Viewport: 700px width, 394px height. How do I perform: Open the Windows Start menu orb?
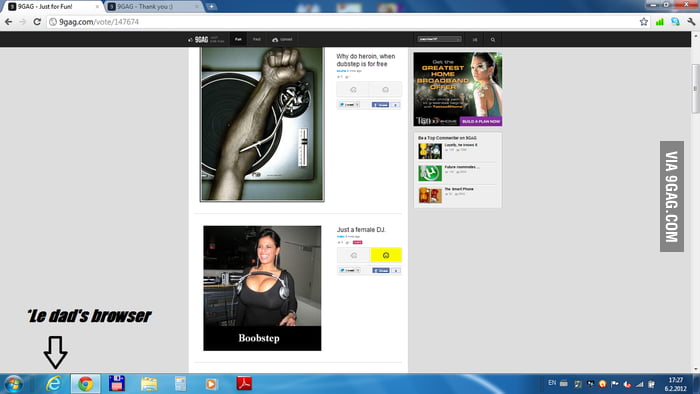pos(13,384)
